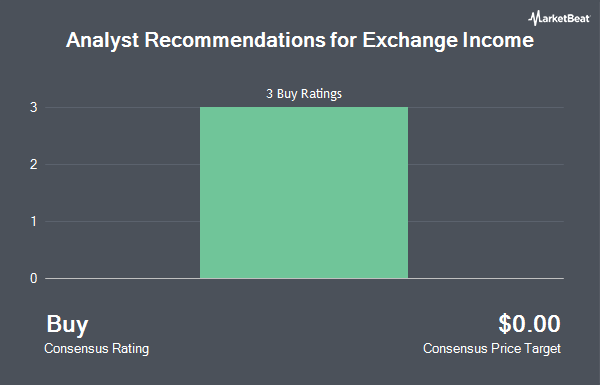
Task: Click the 'Consensus Price Target' caption
Action: click(492, 349)
